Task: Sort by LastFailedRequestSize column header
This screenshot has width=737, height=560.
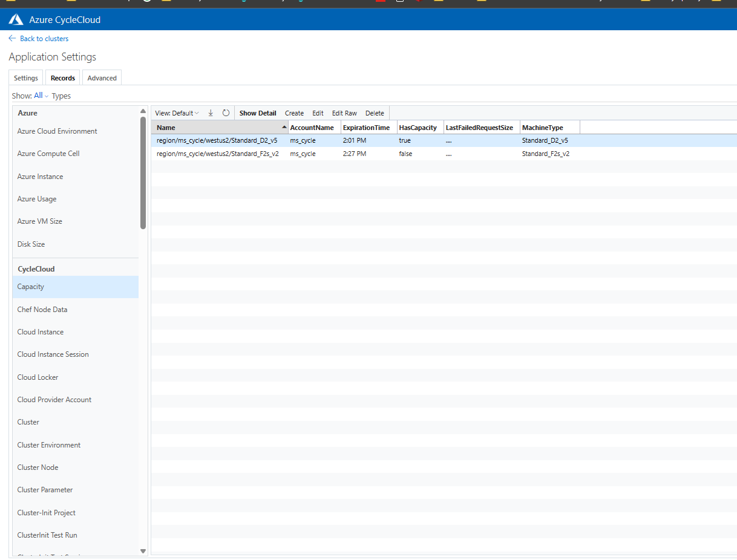Action: point(482,128)
